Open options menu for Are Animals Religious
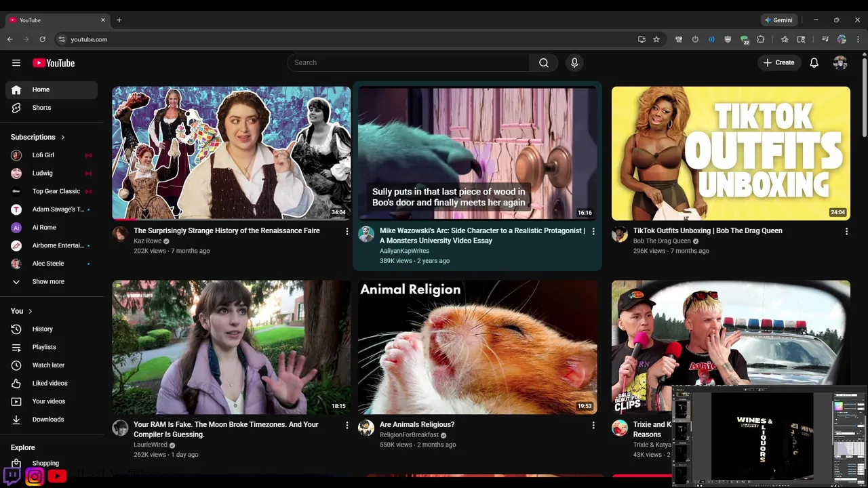Screen dimensions: 868x488 (593, 426)
